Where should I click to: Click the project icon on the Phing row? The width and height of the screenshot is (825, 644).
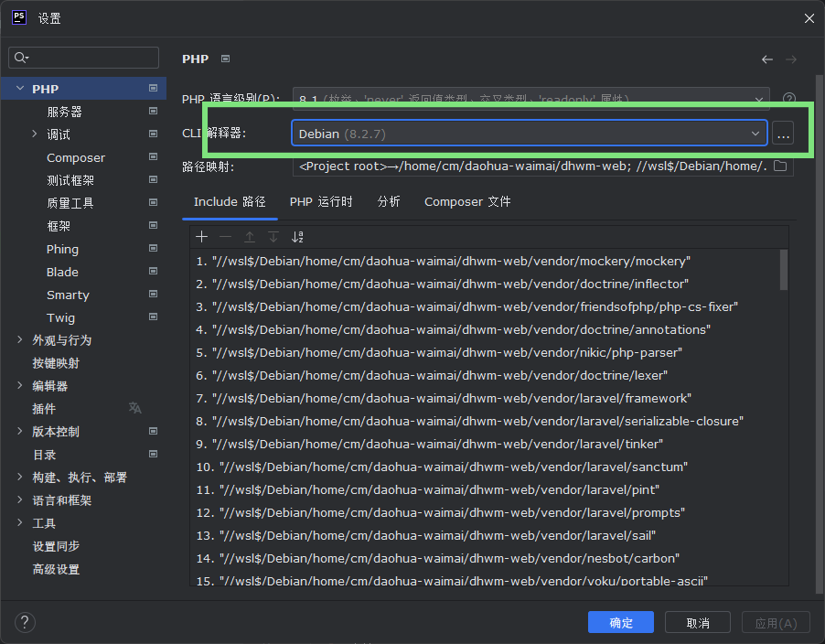pyautogui.click(x=153, y=248)
